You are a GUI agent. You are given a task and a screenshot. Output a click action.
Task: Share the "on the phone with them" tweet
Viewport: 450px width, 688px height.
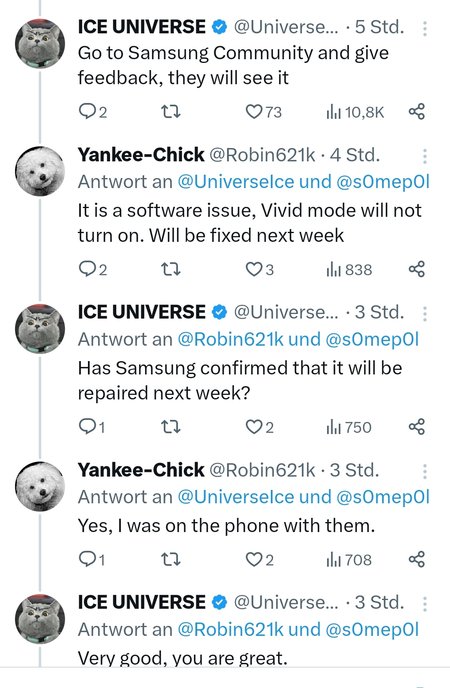point(417,559)
